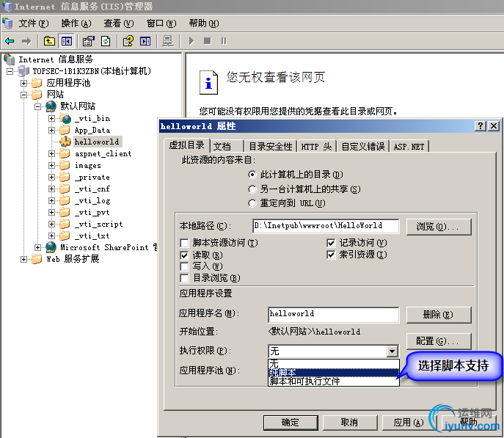Switch to the 目录安全性 tab
This screenshot has height=438, width=504.
[271, 146]
